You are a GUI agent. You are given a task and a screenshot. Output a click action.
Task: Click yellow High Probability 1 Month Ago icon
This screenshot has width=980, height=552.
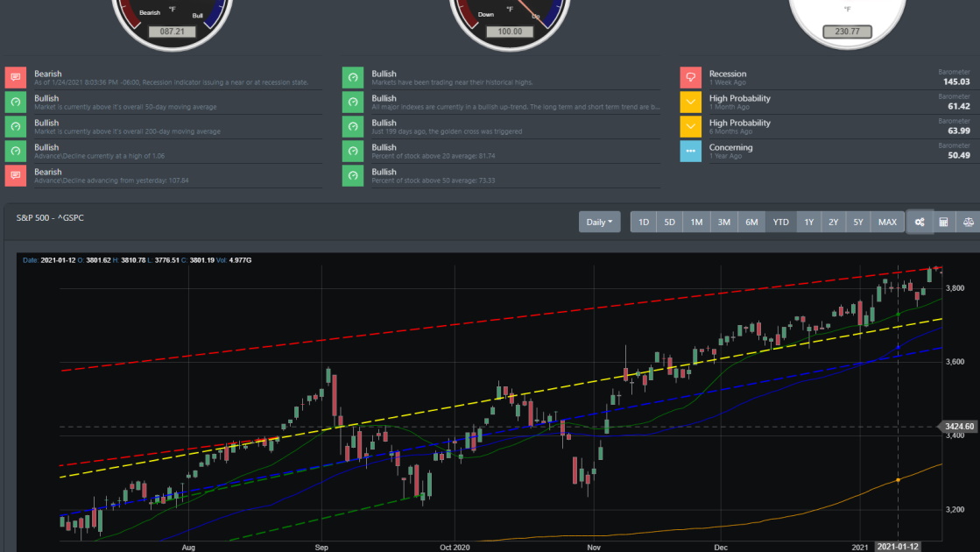pyautogui.click(x=691, y=102)
